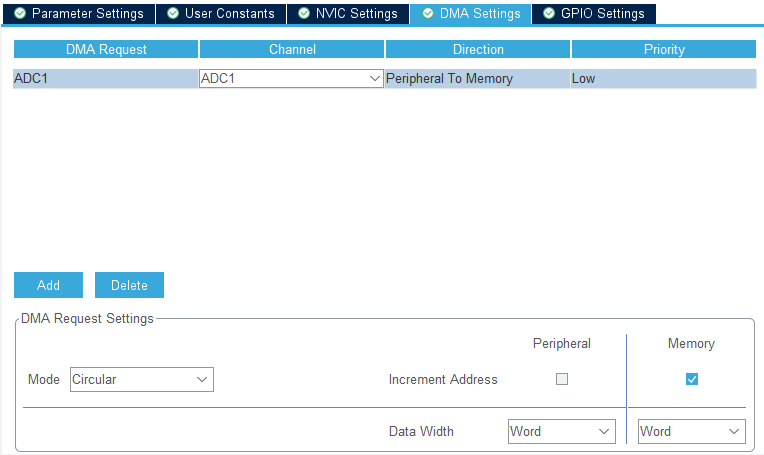764x455 pixels.
Task: Click the DMA Request column header
Action: (106, 49)
